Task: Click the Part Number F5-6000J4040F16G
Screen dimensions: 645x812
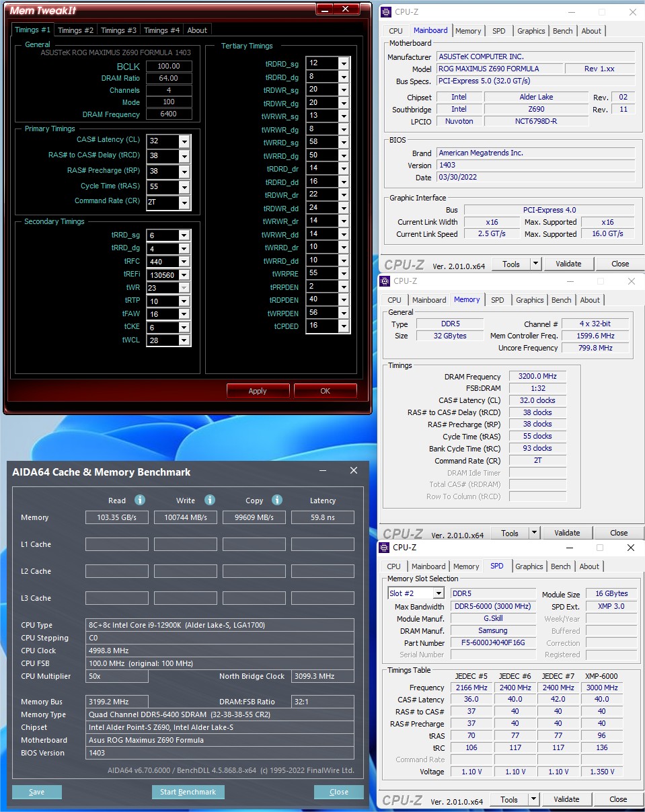Action: [x=494, y=642]
